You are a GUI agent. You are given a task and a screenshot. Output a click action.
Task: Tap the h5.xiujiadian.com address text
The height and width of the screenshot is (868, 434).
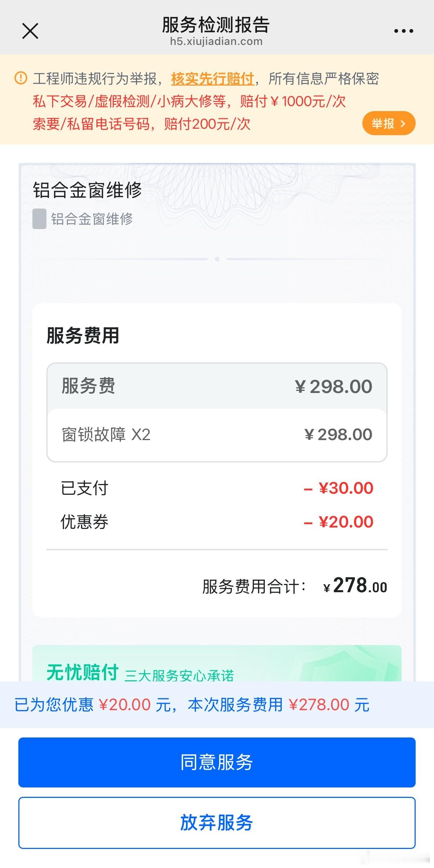(216, 41)
